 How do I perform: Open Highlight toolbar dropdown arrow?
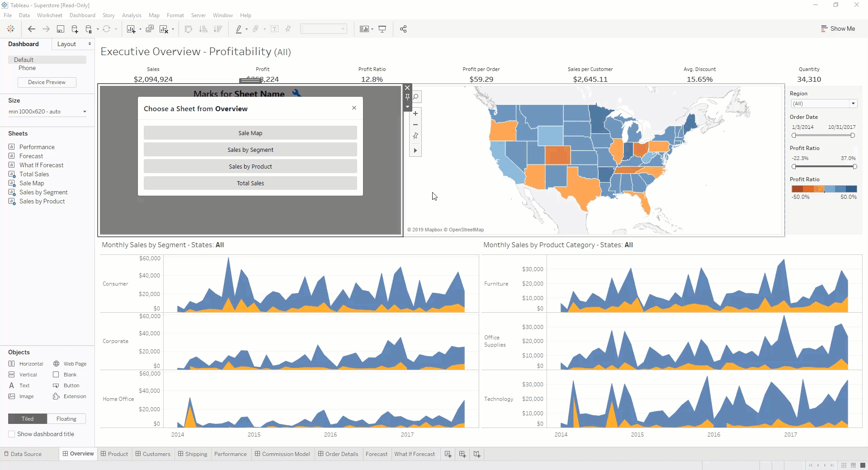click(246, 29)
